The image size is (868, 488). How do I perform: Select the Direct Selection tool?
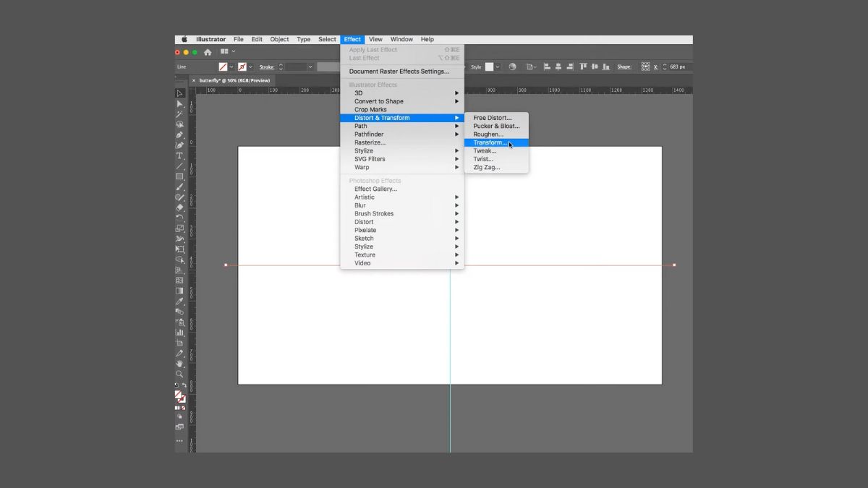tap(179, 104)
